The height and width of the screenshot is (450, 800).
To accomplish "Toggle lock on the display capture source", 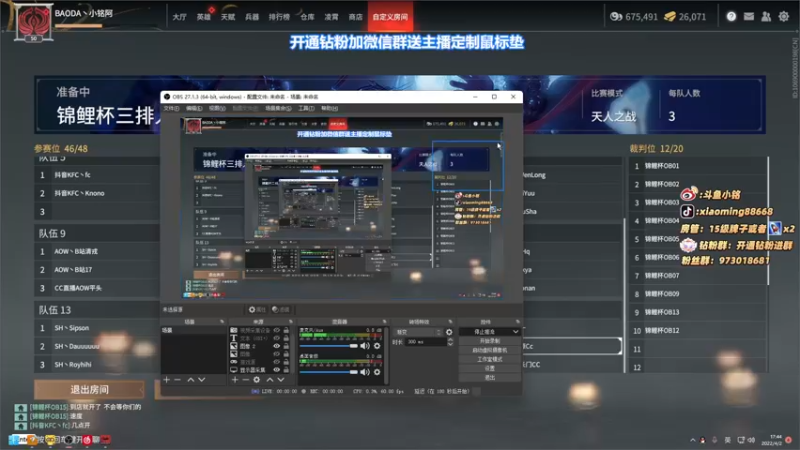I will tap(286, 369).
